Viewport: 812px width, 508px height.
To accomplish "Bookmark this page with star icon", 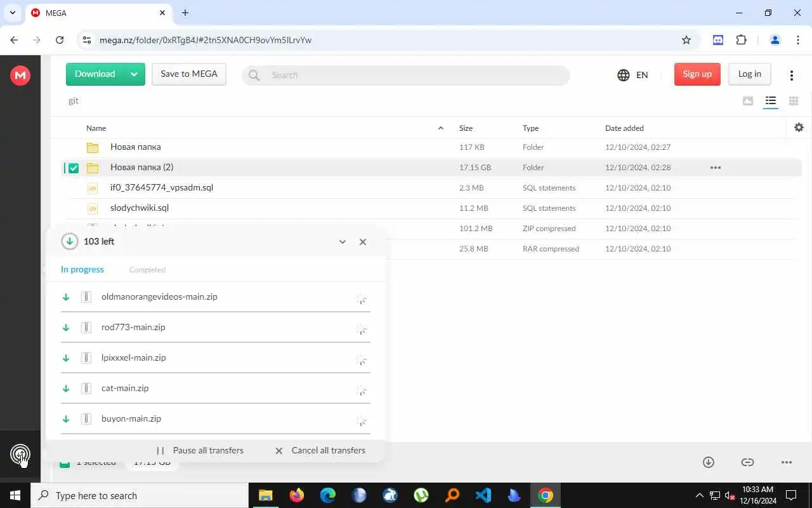I will click(x=686, y=40).
